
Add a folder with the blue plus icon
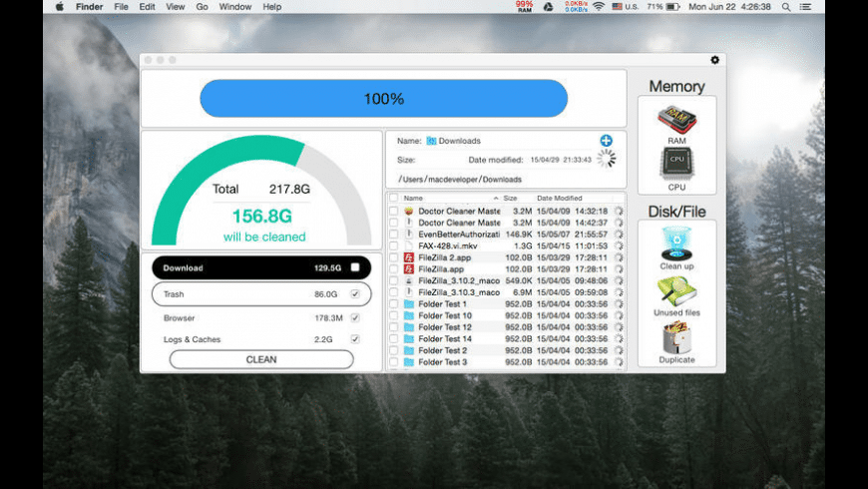pyautogui.click(x=607, y=141)
